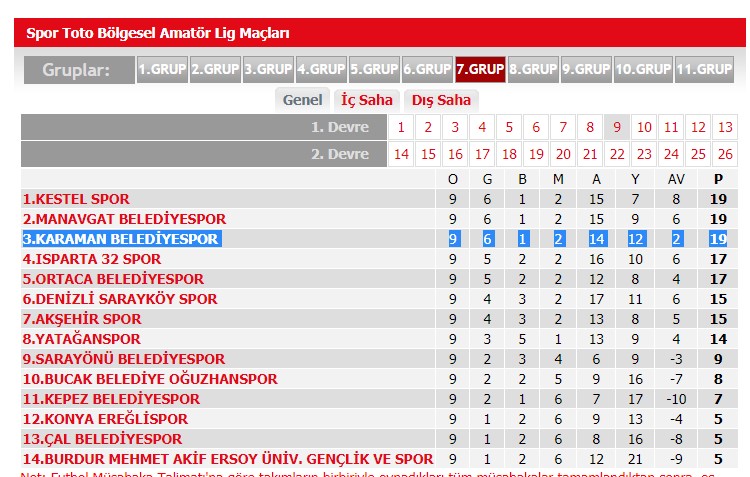Switch to the 1.GRUP tab
The height and width of the screenshot is (477, 750).
tap(162, 69)
